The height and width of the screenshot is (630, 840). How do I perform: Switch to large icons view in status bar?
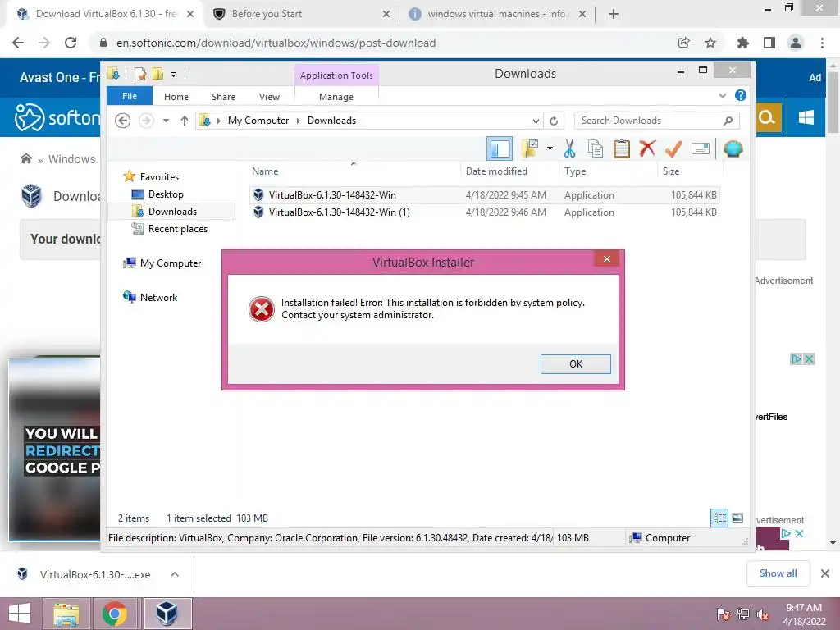click(x=737, y=518)
